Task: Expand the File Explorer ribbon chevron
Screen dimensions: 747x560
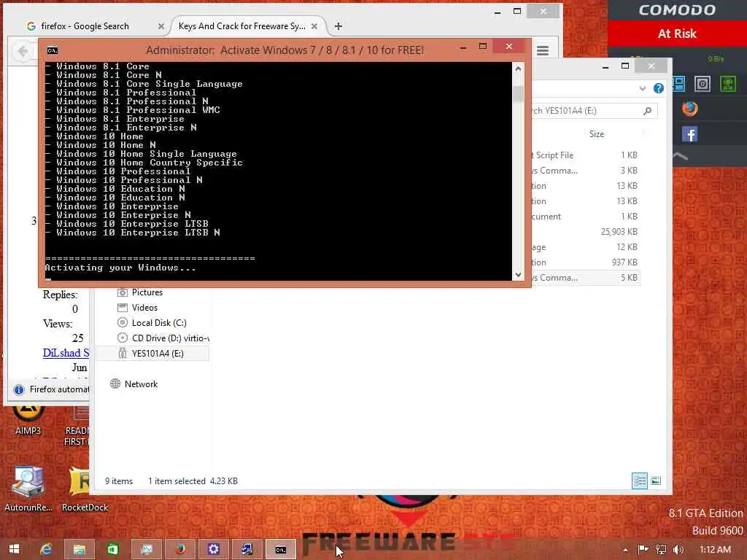Action: 643,88
